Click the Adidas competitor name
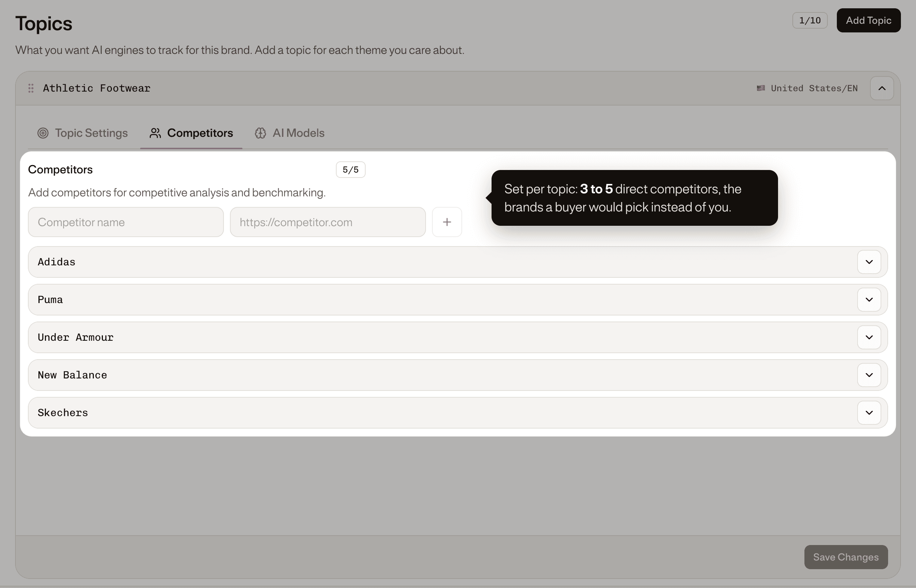916x588 pixels. pyautogui.click(x=57, y=262)
